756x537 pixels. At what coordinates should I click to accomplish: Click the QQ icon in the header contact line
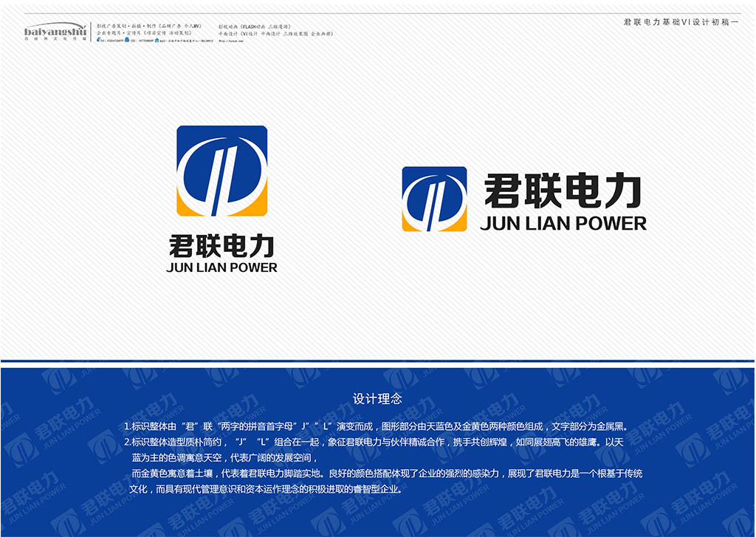tap(127, 40)
